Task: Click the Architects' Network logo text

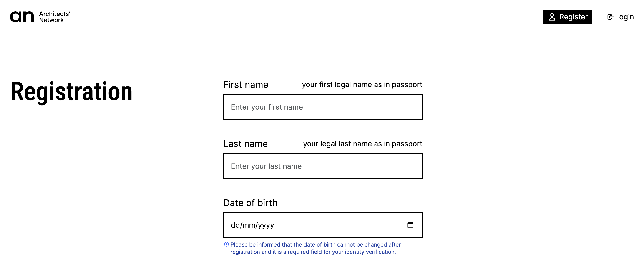Action: (54, 17)
